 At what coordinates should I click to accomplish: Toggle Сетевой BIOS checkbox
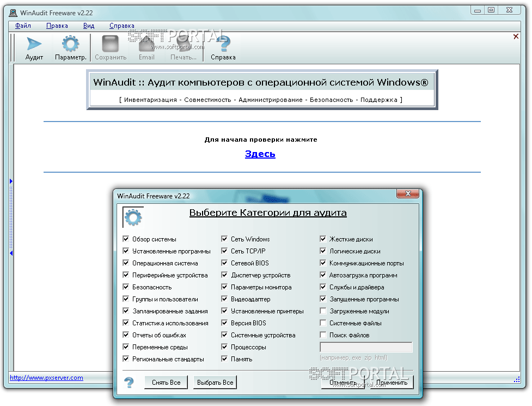[x=224, y=263]
